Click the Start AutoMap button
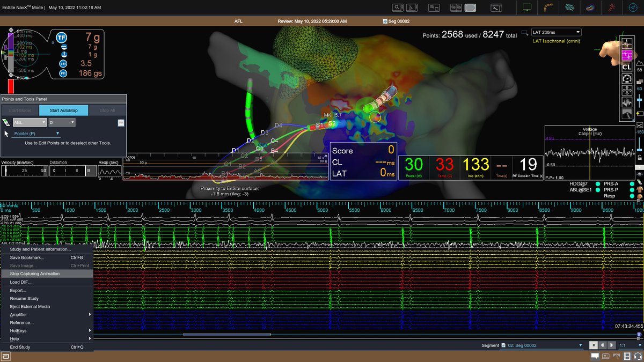Image resolution: width=644 pixels, height=362 pixels. coord(63,110)
